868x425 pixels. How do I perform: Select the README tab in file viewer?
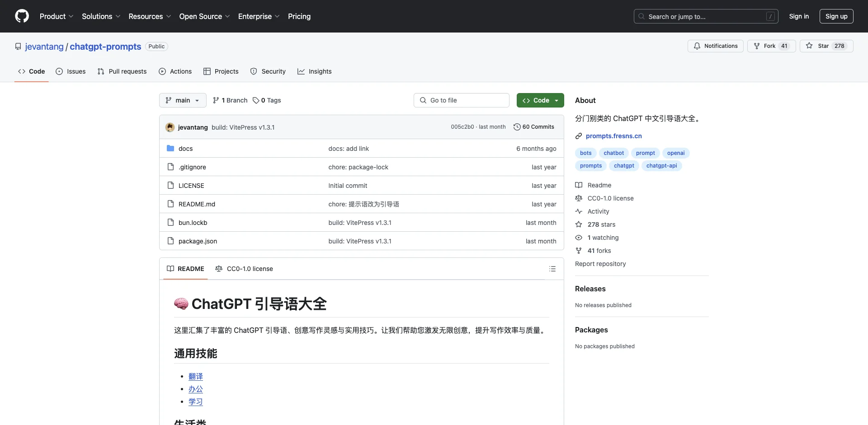(185, 269)
